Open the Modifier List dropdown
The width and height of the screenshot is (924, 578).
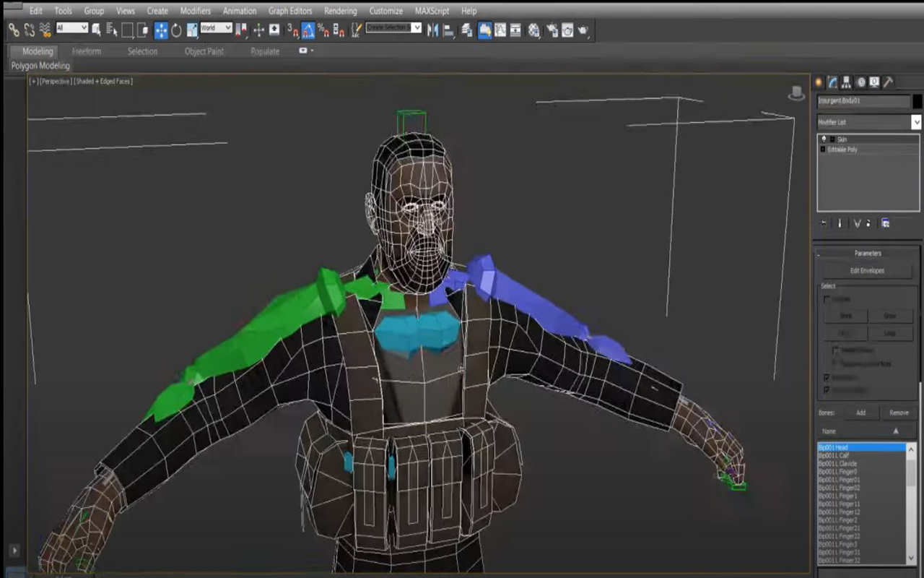click(x=916, y=122)
